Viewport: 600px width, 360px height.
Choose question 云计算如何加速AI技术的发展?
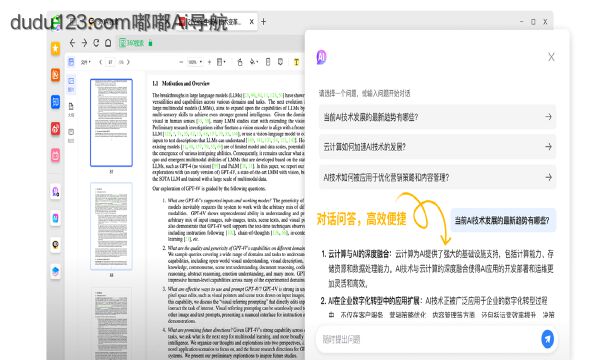[x=437, y=147]
